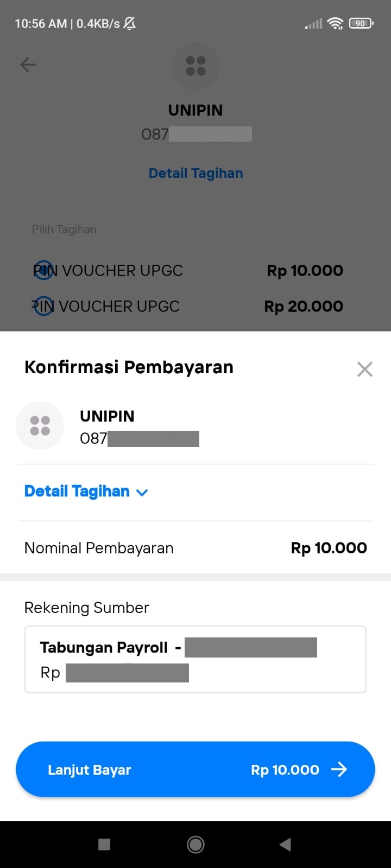Screen dimensions: 391x868
Task: Tap Lanjut Bayar to continue payment
Action: pyautogui.click(x=195, y=769)
